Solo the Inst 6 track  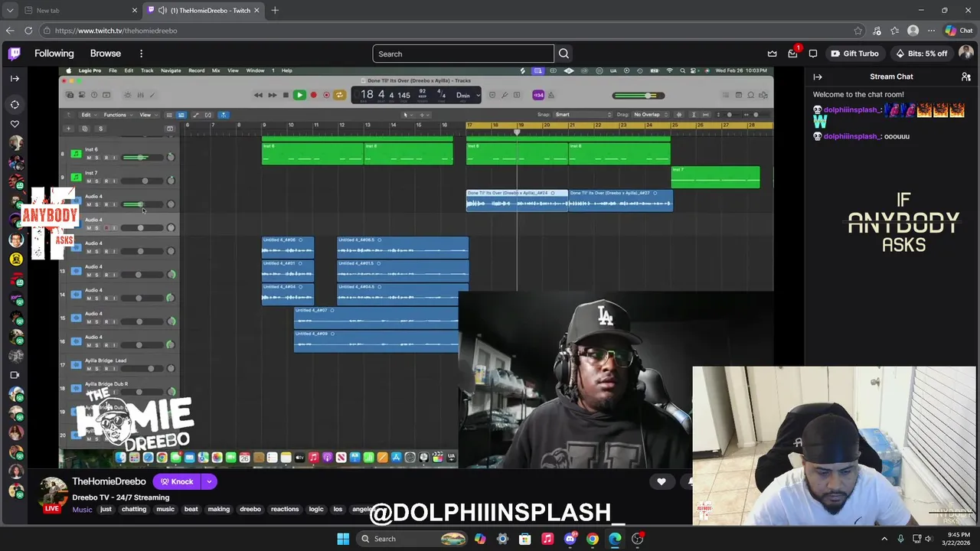[x=96, y=158]
